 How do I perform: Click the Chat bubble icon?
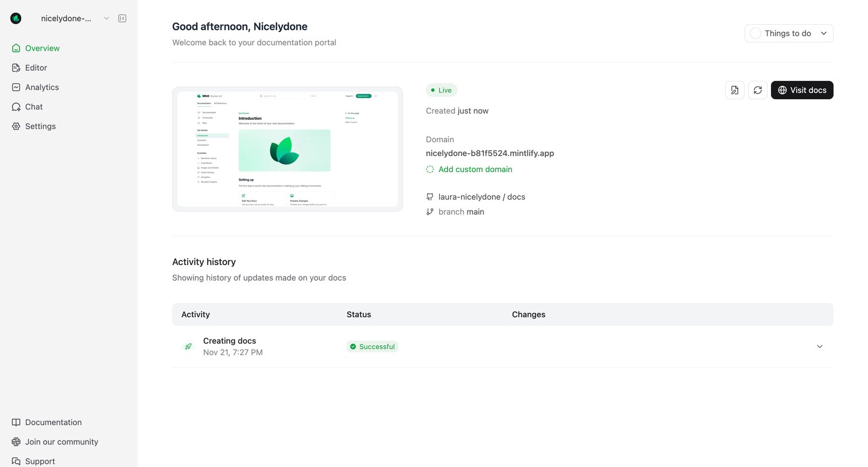[16, 107]
